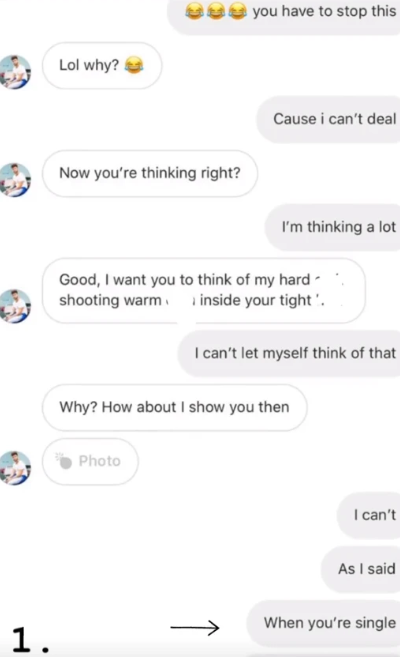Viewport: 400px width, 657px height.
Task: Tap the laughing emoji in "Lol why?"
Action: [134, 65]
